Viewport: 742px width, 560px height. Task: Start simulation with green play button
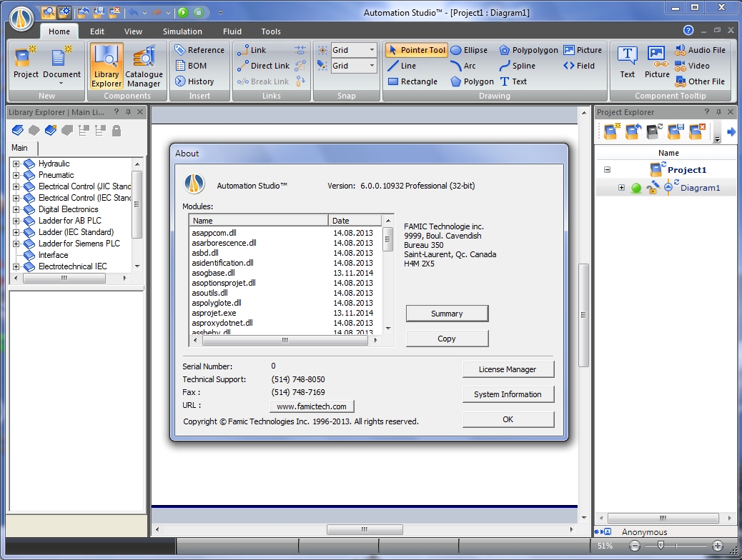click(x=183, y=12)
